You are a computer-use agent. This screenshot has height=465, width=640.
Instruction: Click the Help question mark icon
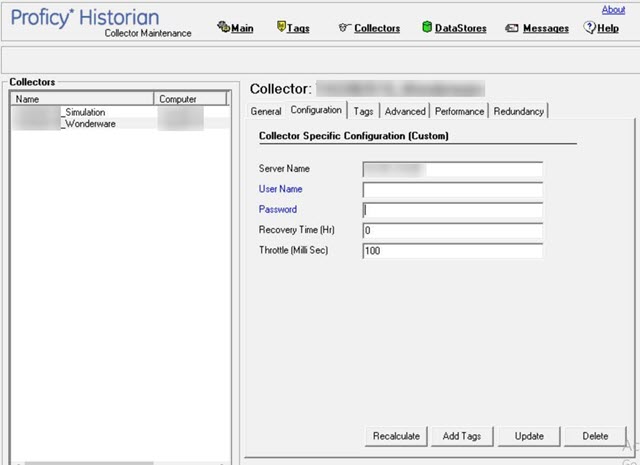pos(589,27)
